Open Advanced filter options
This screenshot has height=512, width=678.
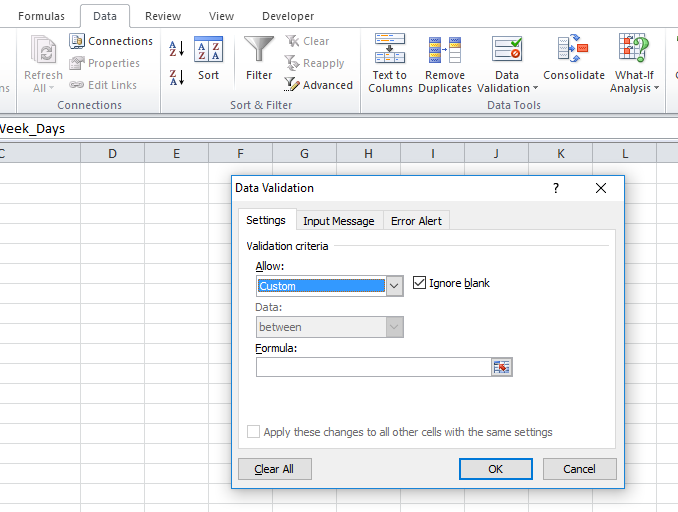point(319,85)
